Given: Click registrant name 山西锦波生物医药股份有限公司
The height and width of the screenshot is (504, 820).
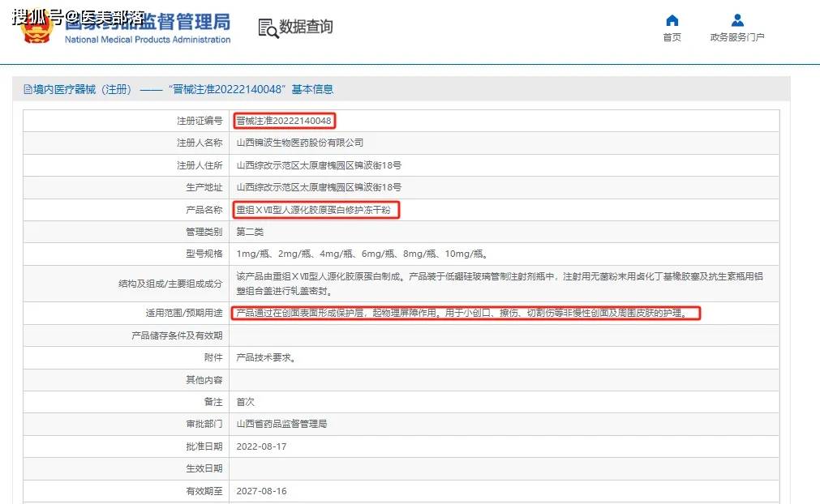Looking at the screenshot, I should pyautogui.click(x=299, y=143).
